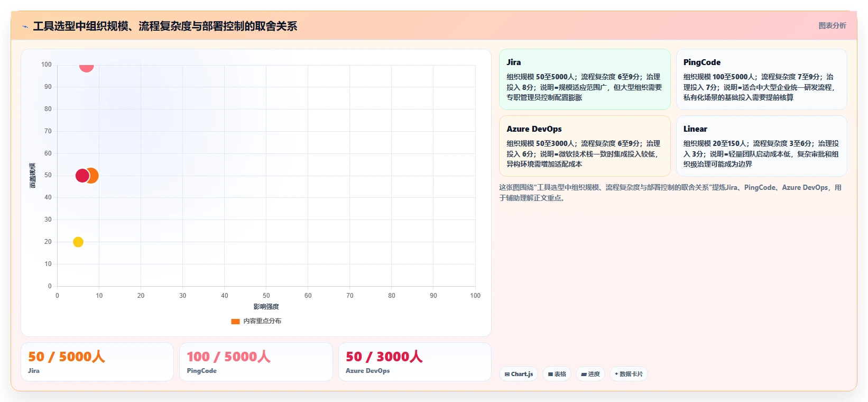Click the Azure DevOps label under 50 / 3000人
The height and width of the screenshot is (402, 868).
[367, 371]
